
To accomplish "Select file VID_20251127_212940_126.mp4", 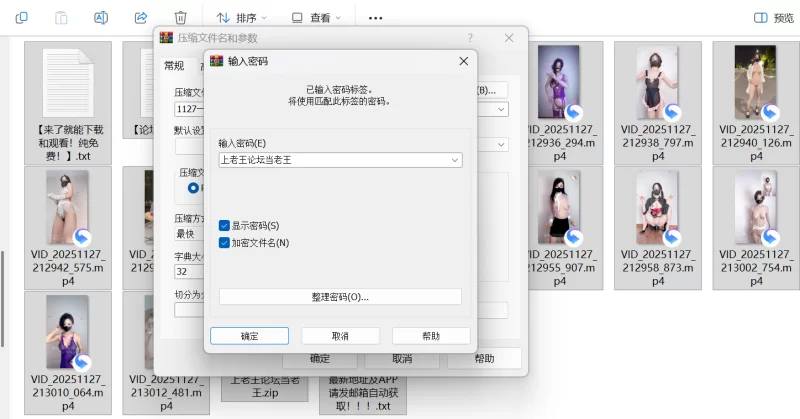I will 756,103.
